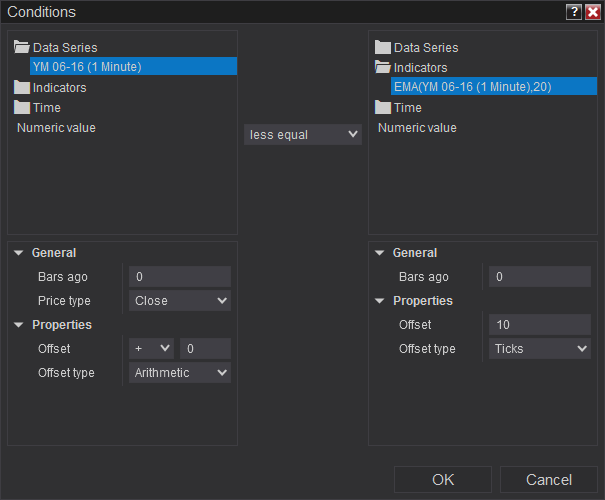
Task: Open the offset plus sign operator dropdown
Action: pos(152,348)
